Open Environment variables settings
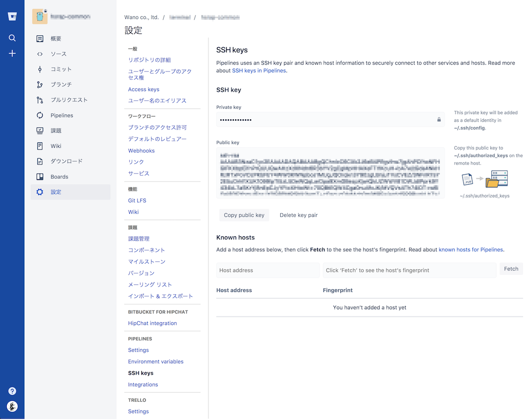 [x=156, y=361]
